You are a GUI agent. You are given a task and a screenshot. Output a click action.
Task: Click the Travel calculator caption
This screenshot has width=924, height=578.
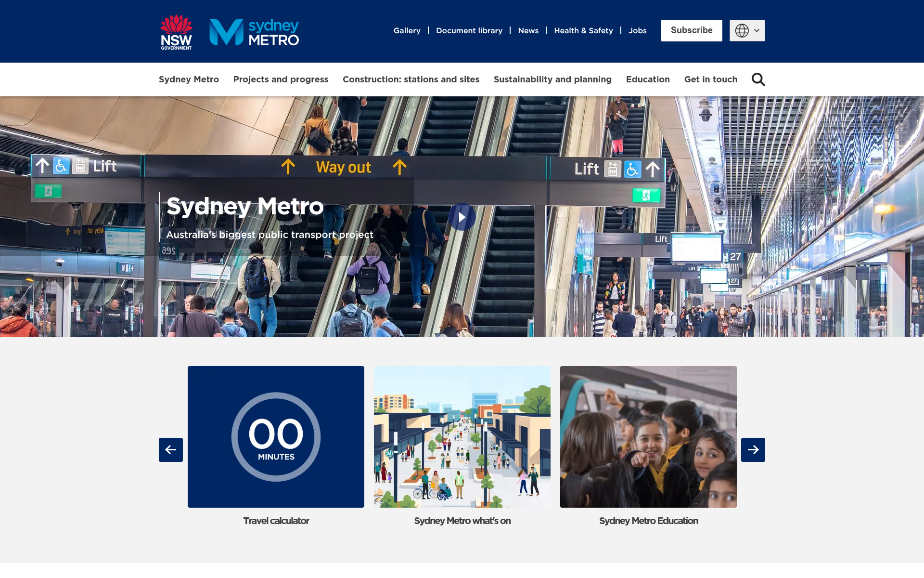276,521
